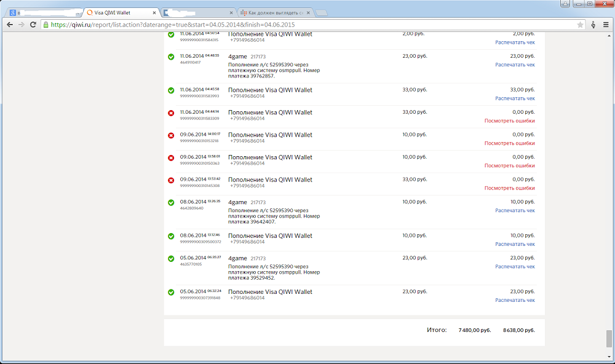Click green status icon for 11.06.2014 04:48:55 payment
This screenshot has width=615, height=364.
click(171, 57)
